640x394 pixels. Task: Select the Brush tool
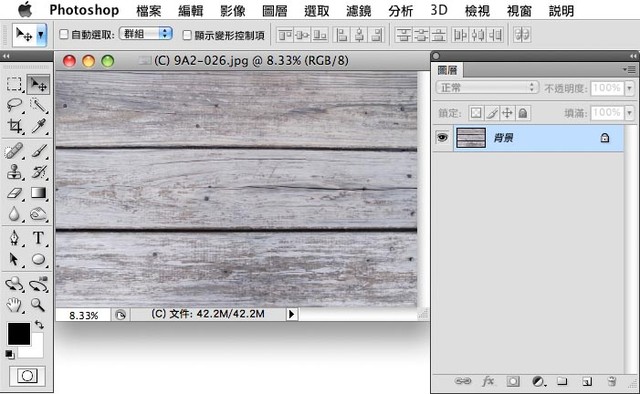coord(38,151)
